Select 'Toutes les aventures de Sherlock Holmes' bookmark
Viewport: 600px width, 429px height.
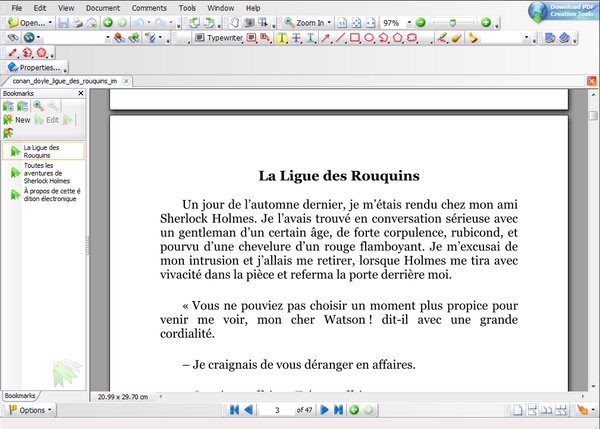coord(48,175)
